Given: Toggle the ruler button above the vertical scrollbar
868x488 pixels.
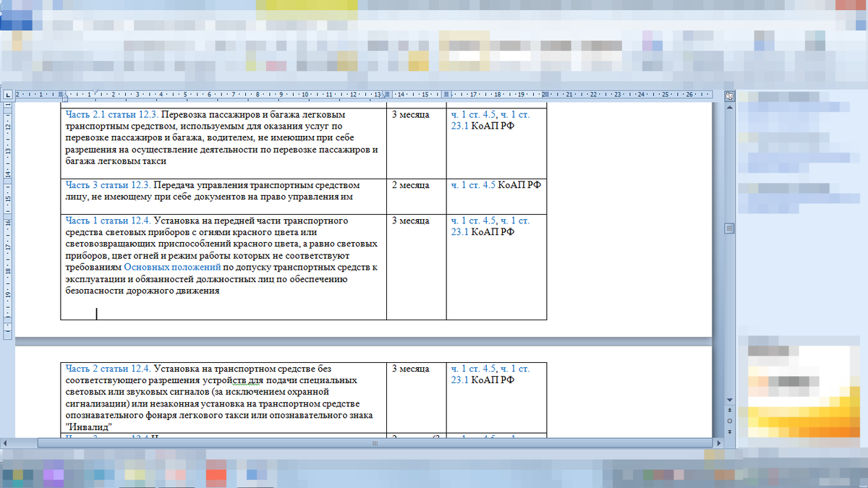Looking at the screenshot, I should tap(729, 95).
